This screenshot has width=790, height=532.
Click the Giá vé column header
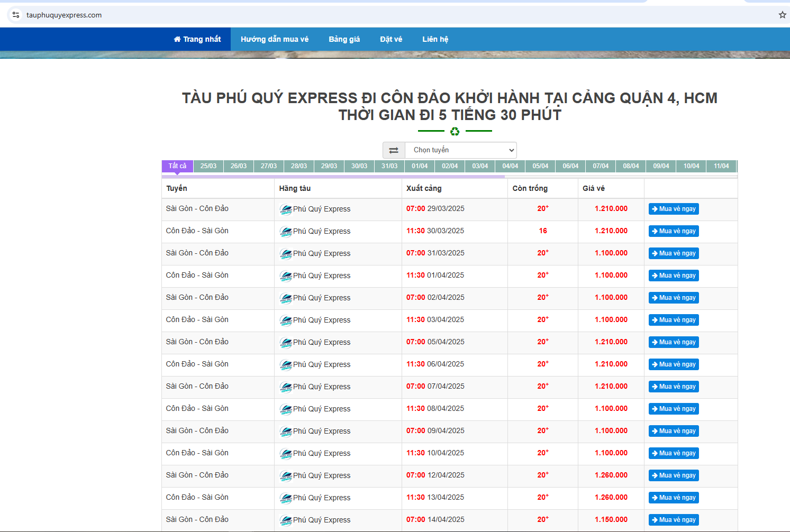tap(594, 188)
